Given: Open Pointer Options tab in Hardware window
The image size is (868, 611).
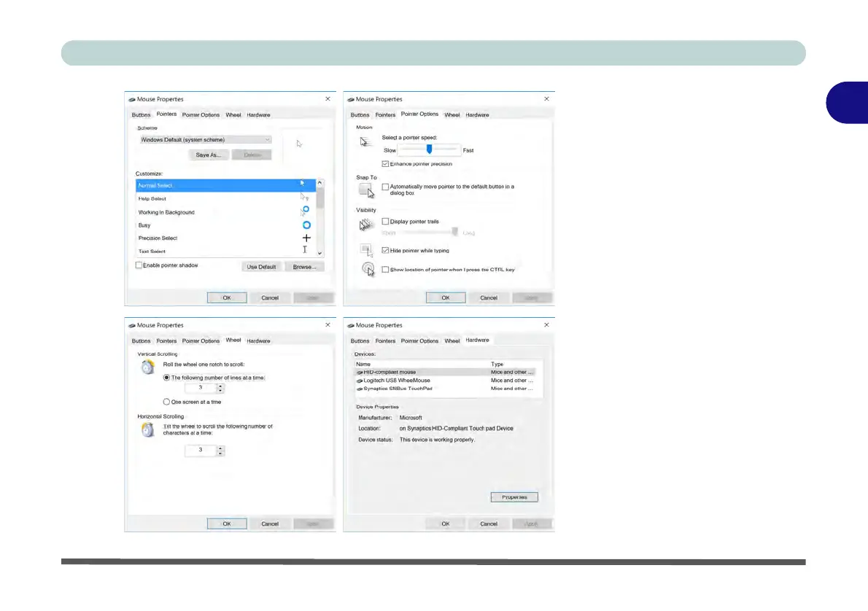Looking at the screenshot, I should coord(419,341).
